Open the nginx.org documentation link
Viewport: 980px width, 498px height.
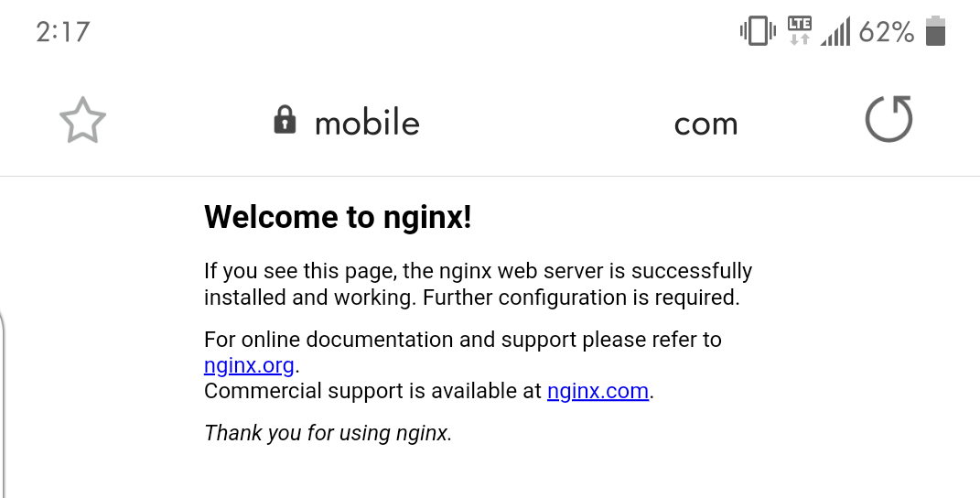pos(249,364)
